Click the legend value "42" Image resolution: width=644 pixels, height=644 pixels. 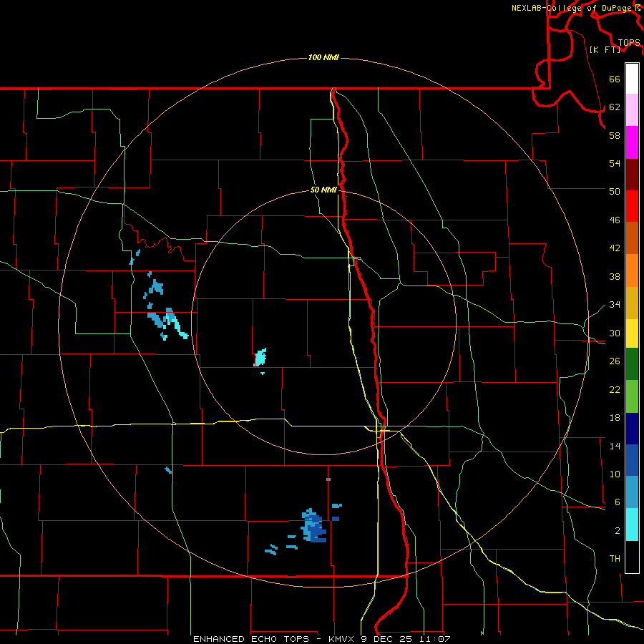[615, 248]
